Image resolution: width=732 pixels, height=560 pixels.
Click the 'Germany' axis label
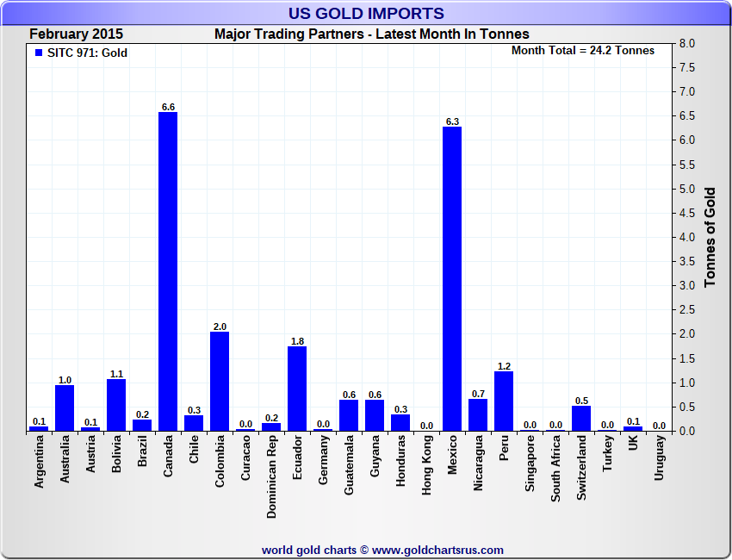[x=323, y=459]
